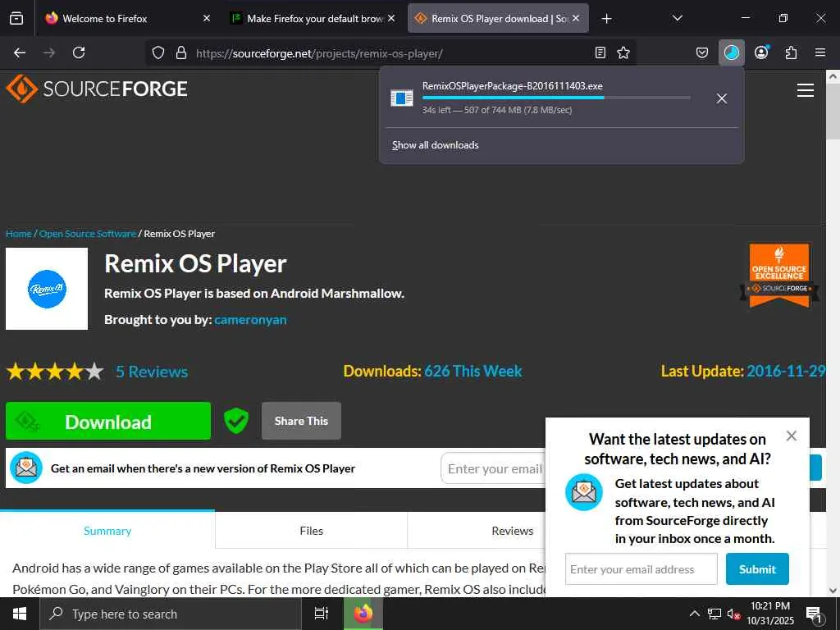
Task: Close the Make Firefox default browser tab
Action: click(391, 18)
